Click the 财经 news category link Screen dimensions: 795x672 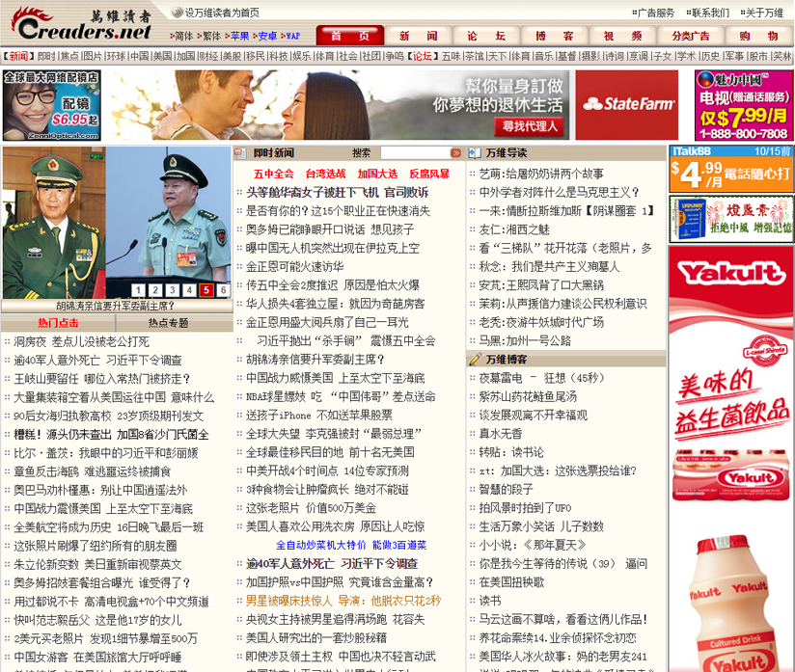tap(207, 56)
